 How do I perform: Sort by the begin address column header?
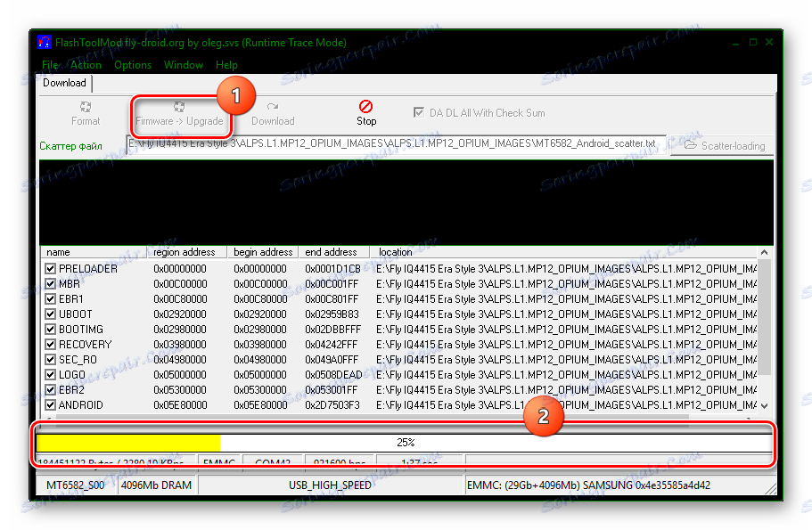pyautogui.click(x=263, y=252)
